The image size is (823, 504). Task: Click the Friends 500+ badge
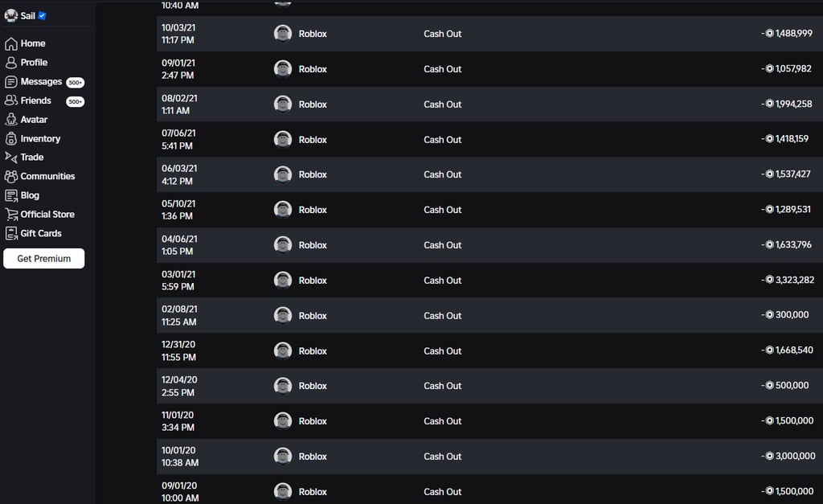75,101
